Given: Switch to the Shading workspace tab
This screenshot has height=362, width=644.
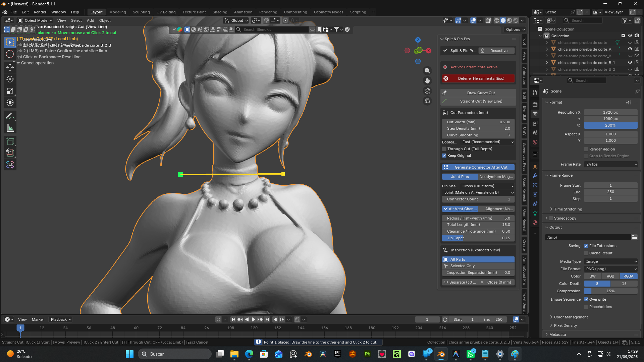Looking at the screenshot, I should point(220,12).
